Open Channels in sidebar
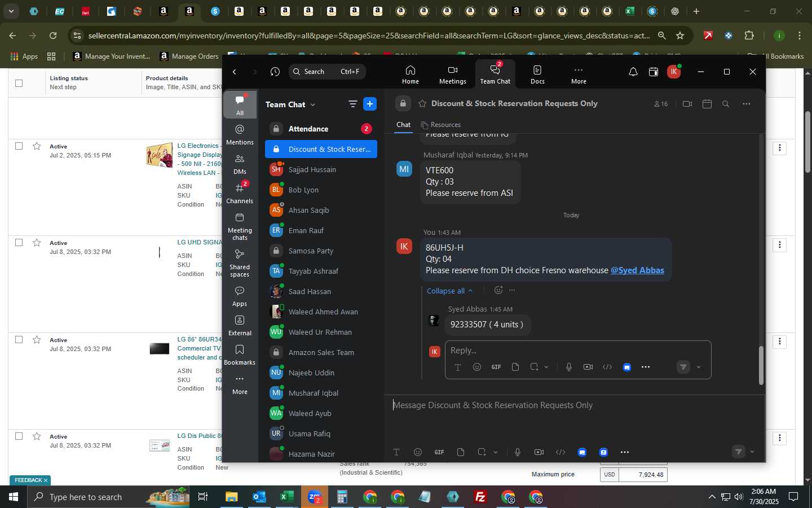This screenshot has height=508, width=812. tap(240, 194)
